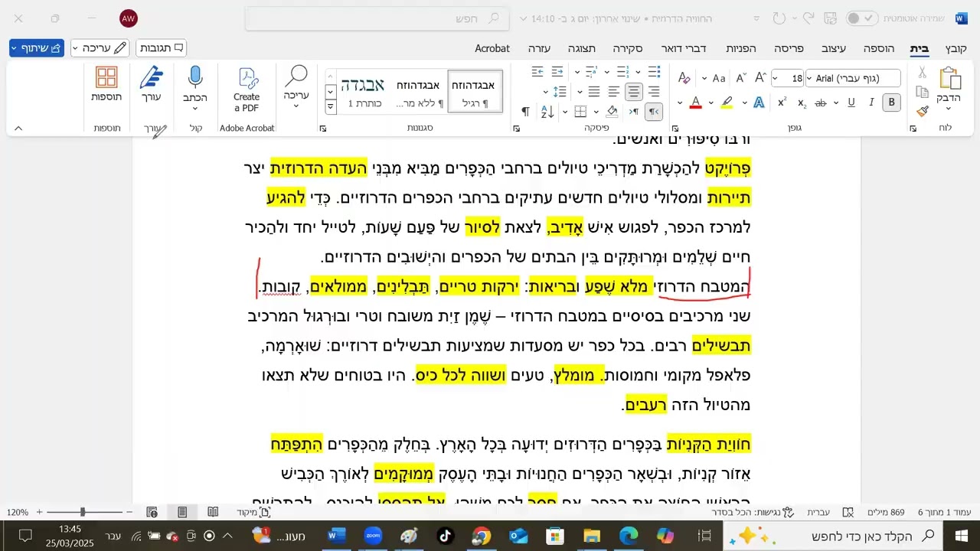Click the Multilevel List icon
The width and height of the screenshot is (980, 551).
click(590, 72)
